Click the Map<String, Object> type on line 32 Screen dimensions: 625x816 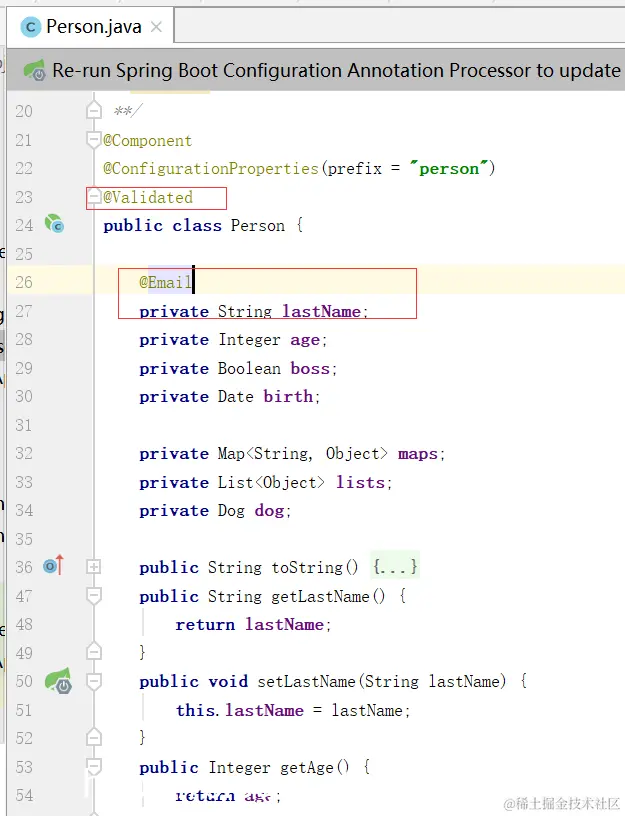click(x=303, y=454)
